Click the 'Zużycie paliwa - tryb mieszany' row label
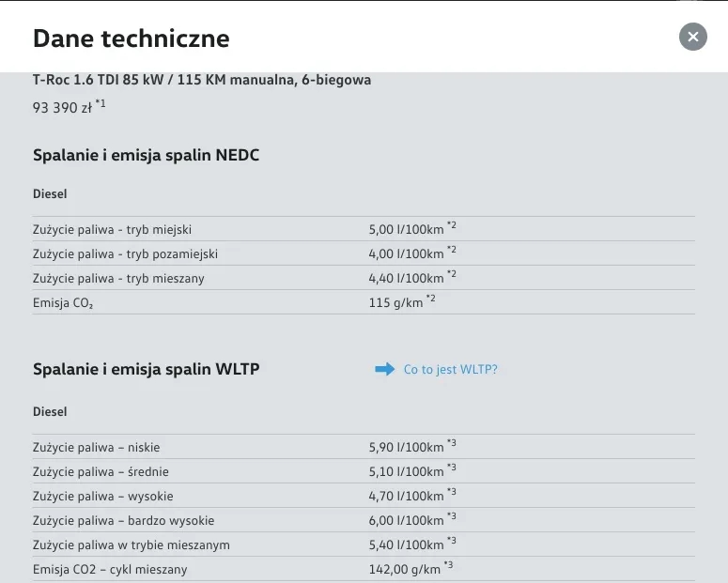Image resolution: width=728 pixels, height=583 pixels. click(x=118, y=279)
